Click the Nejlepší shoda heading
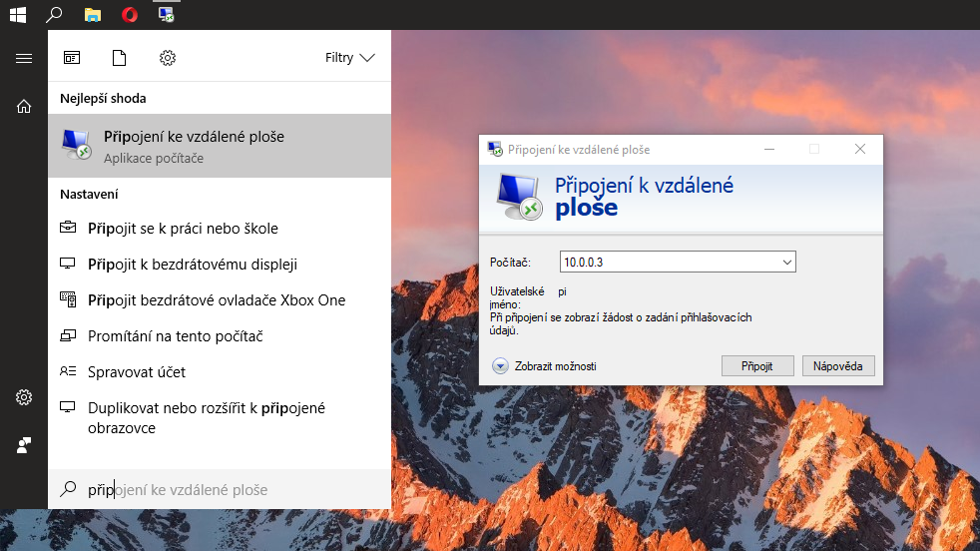Image resolution: width=980 pixels, height=551 pixels. click(x=103, y=98)
